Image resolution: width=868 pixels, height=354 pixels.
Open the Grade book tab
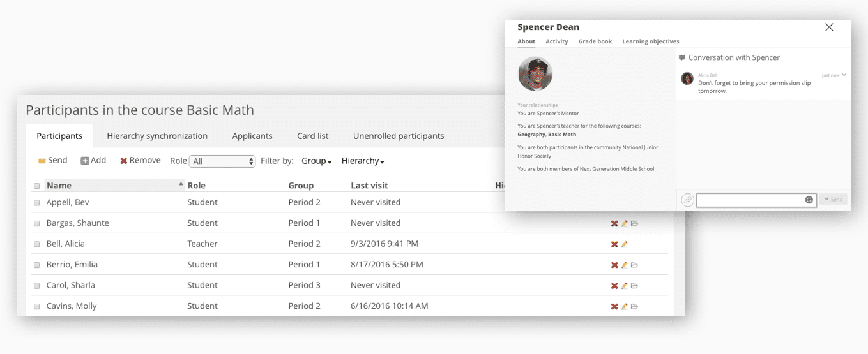pos(595,41)
